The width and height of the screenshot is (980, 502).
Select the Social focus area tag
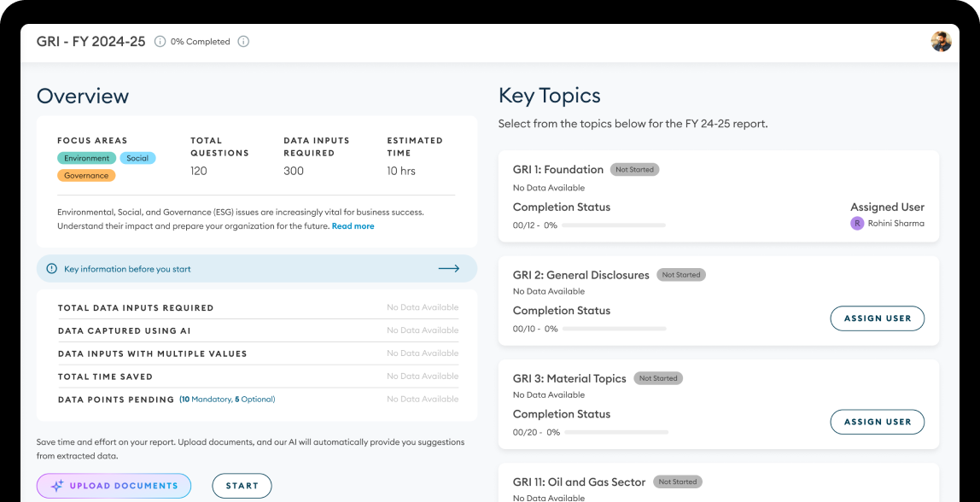(x=137, y=158)
